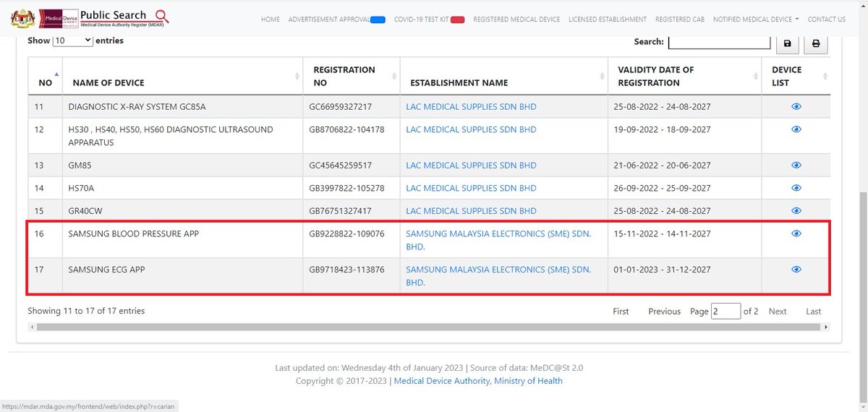Go to First page of results

(x=621, y=312)
